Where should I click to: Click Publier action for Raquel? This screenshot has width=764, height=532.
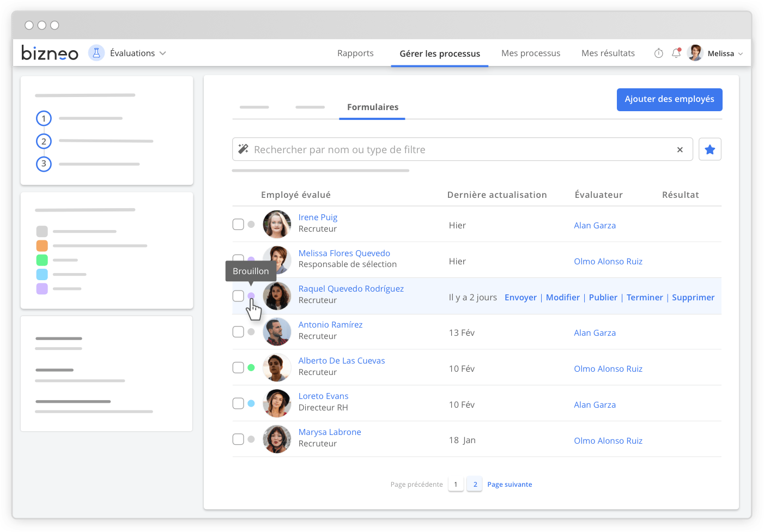(x=603, y=297)
